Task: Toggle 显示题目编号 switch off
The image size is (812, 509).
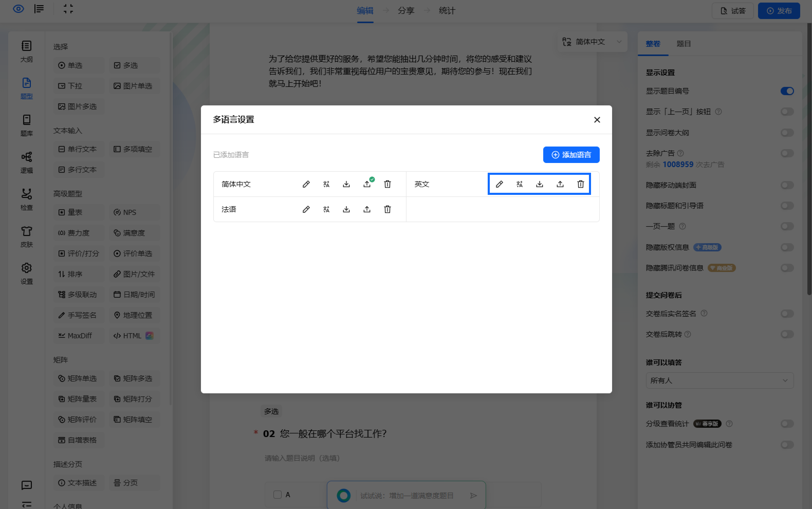Action: 787,91
